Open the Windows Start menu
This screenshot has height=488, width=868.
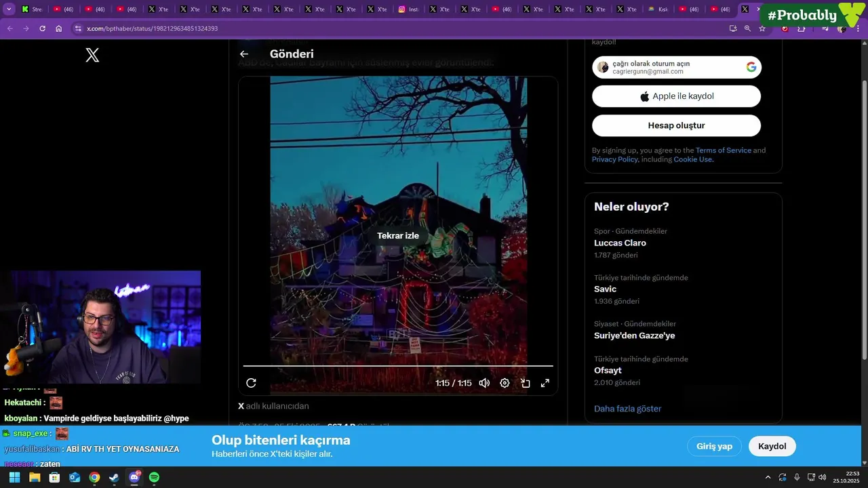(14, 477)
